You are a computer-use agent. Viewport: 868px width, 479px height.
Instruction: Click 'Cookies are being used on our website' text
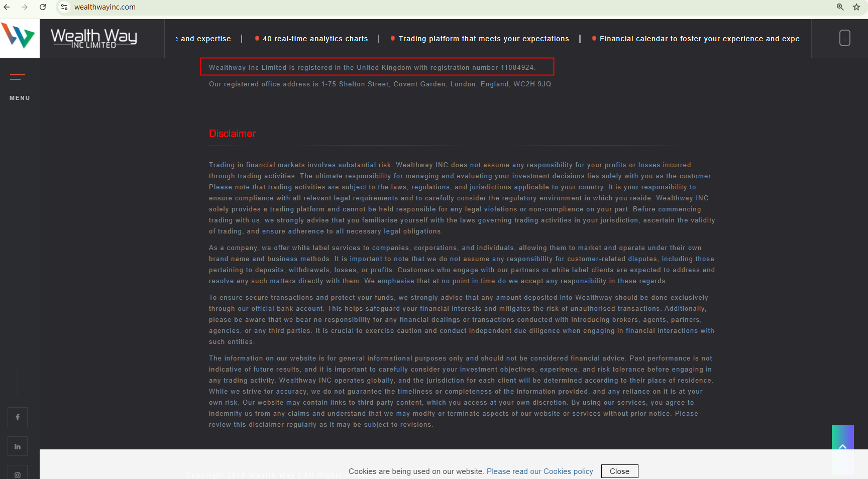[416, 471]
